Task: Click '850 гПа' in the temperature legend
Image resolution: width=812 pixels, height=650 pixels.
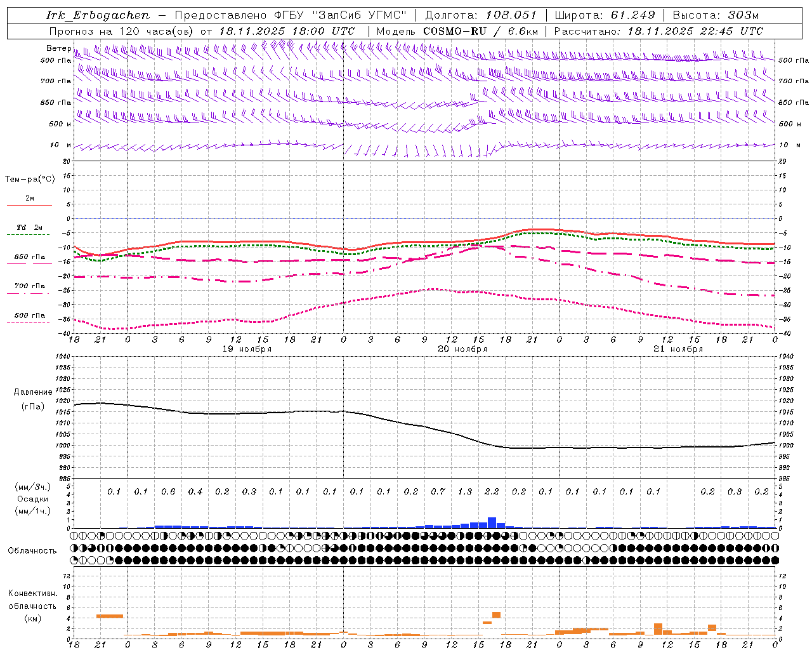Action: (x=30, y=257)
